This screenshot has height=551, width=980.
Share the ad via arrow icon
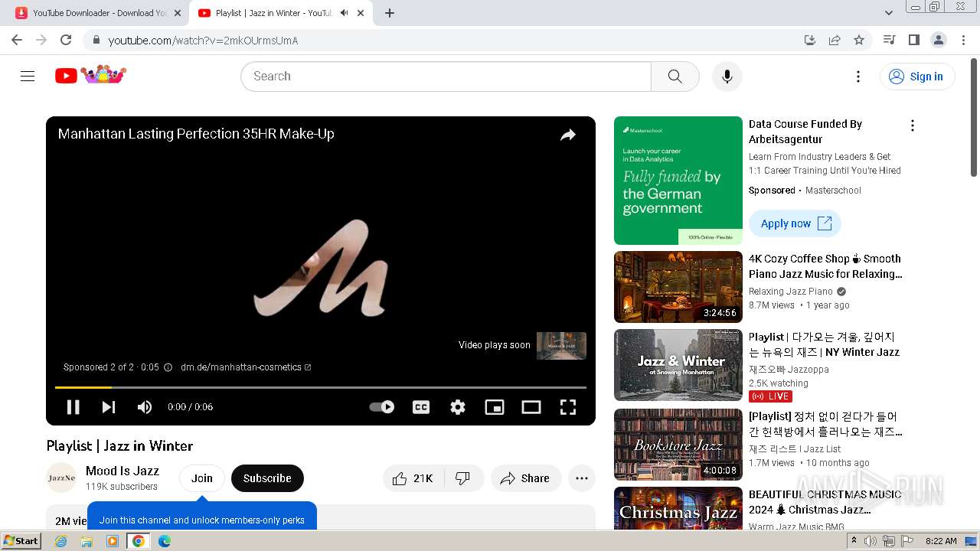tap(568, 135)
